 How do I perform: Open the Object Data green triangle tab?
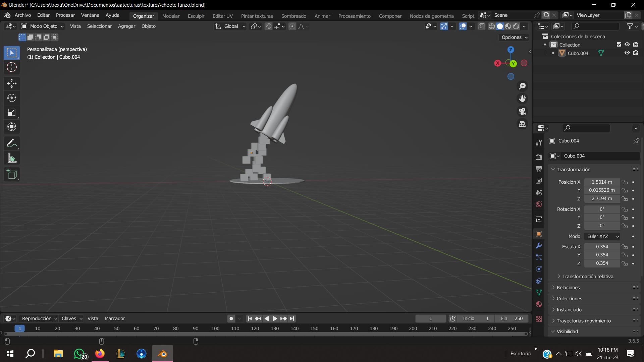(x=539, y=293)
